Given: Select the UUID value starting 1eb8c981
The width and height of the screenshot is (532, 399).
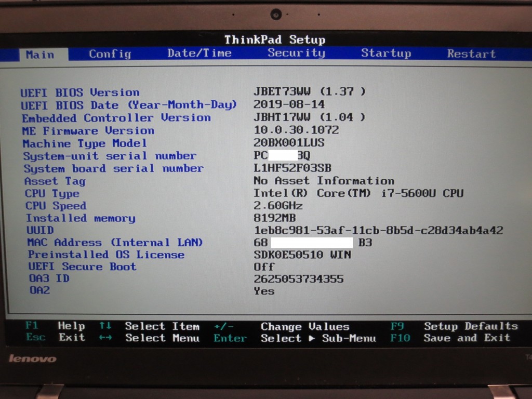Looking at the screenshot, I should [x=379, y=230].
